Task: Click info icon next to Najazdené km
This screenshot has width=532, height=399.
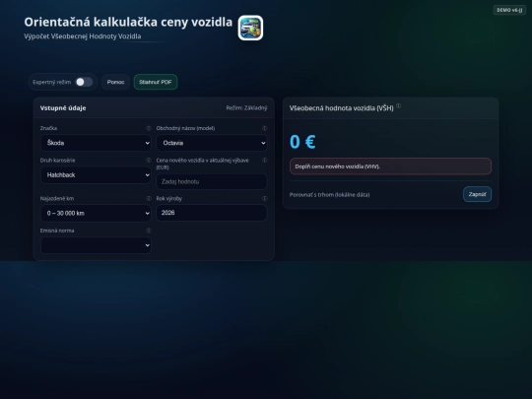Action: coord(148,198)
